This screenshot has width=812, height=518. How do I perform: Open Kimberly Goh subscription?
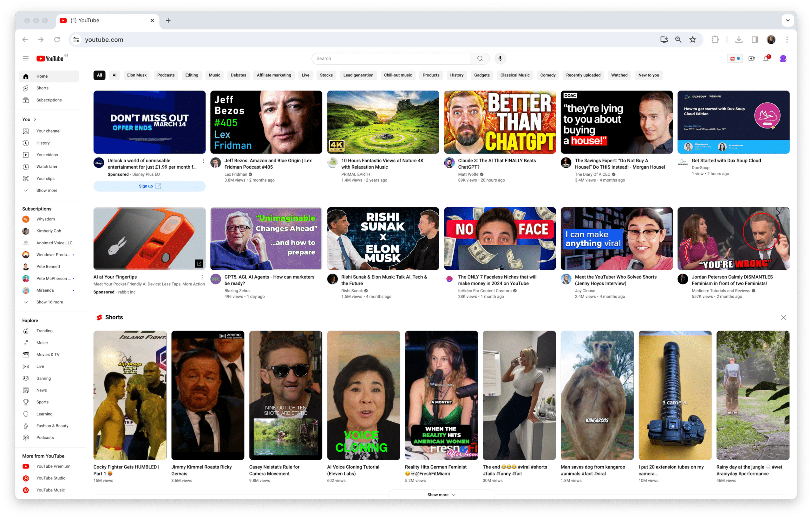(x=49, y=231)
